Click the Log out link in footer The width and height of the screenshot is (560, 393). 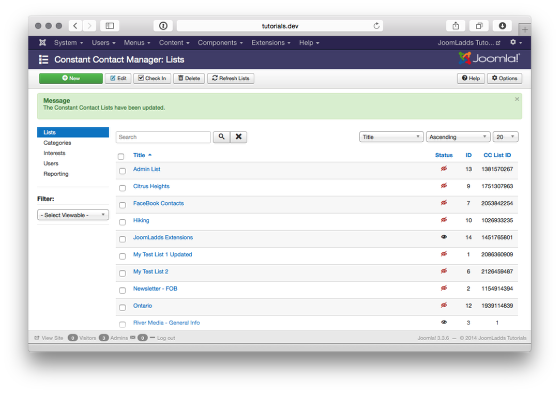point(166,338)
